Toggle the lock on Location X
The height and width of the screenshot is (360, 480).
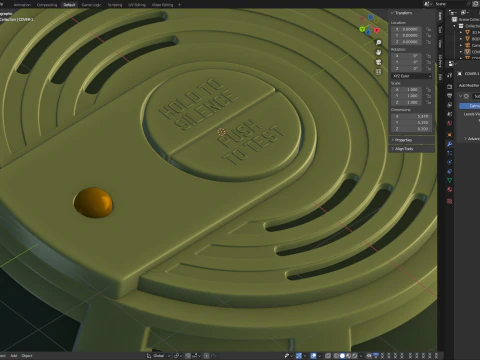428,29
